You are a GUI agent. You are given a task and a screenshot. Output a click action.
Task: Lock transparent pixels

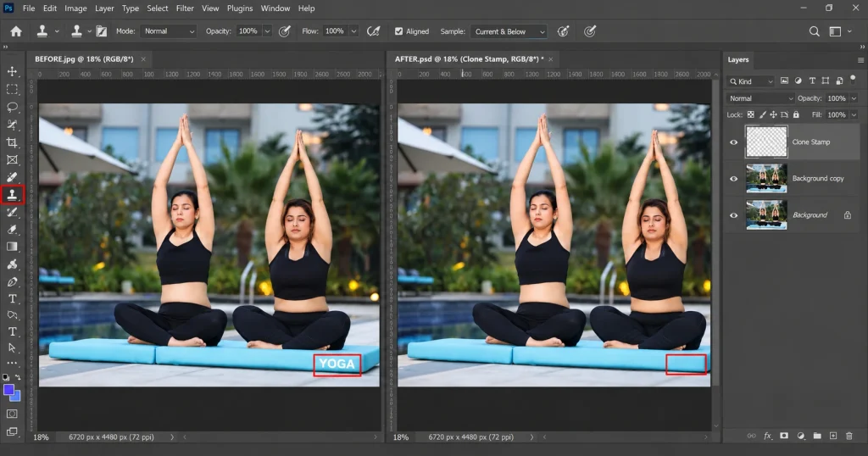(x=751, y=114)
